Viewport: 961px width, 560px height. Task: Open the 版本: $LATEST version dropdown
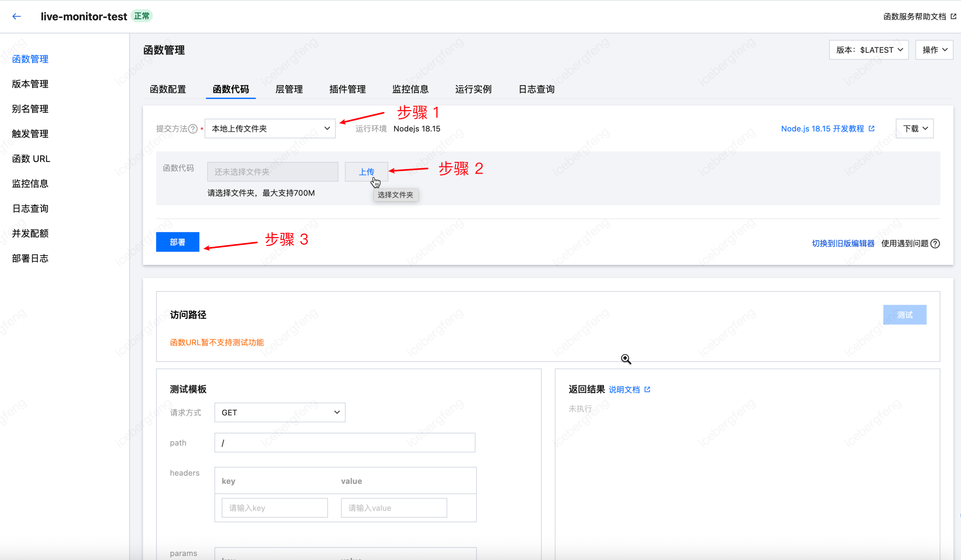coord(869,50)
